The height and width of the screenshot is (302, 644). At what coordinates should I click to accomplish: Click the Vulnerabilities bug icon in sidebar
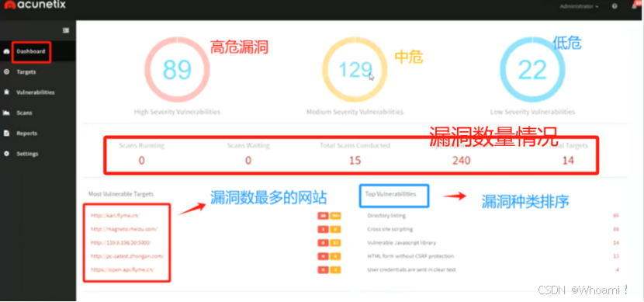[6, 92]
